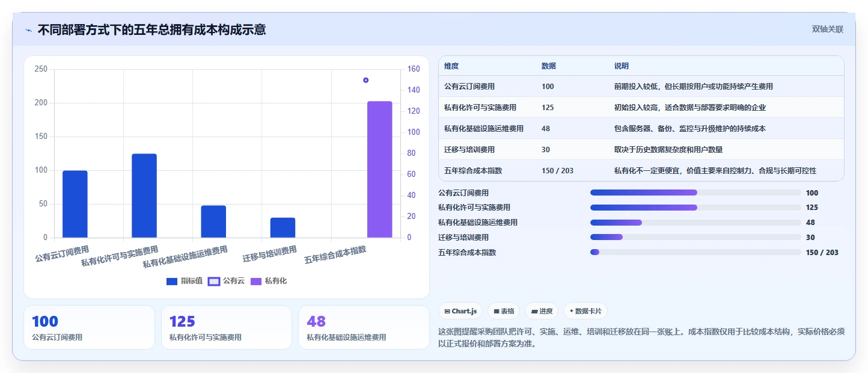868x373 pixels.
Task: Click the right axis value 160
Action: pos(414,69)
